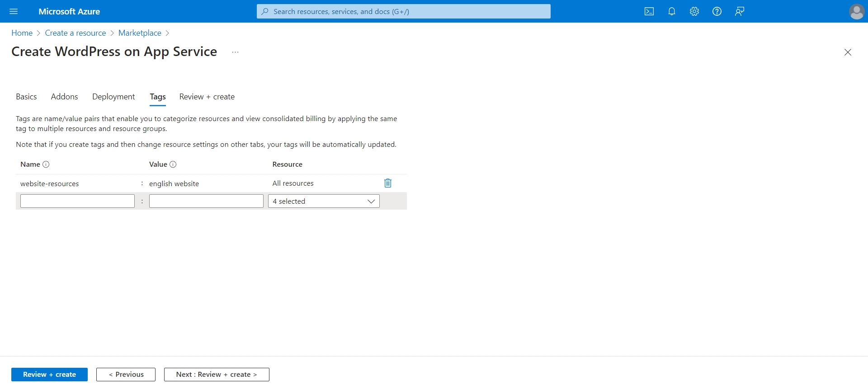The width and height of the screenshot is (868, 389).
Task: Click the empty tag Name field
Action: click(77, 201)
